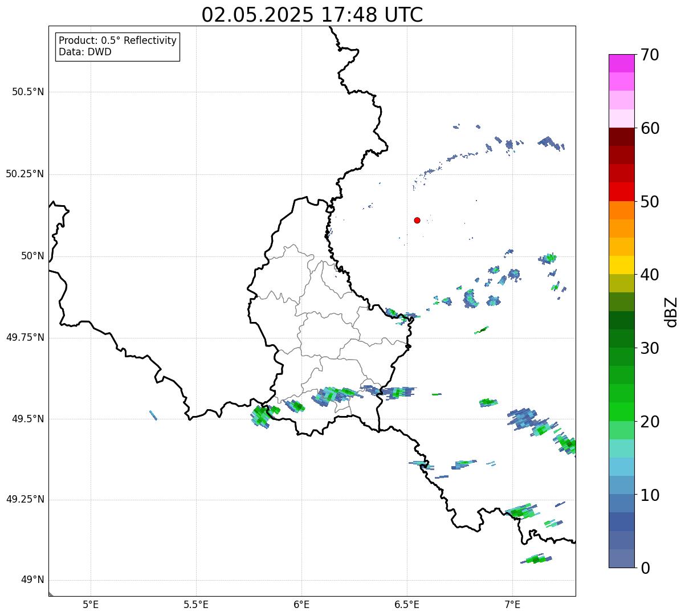The width and height of the screenshot is (685, 616).
Task: Click the cyan colorbar segment near 15
Action: [621, 467]
